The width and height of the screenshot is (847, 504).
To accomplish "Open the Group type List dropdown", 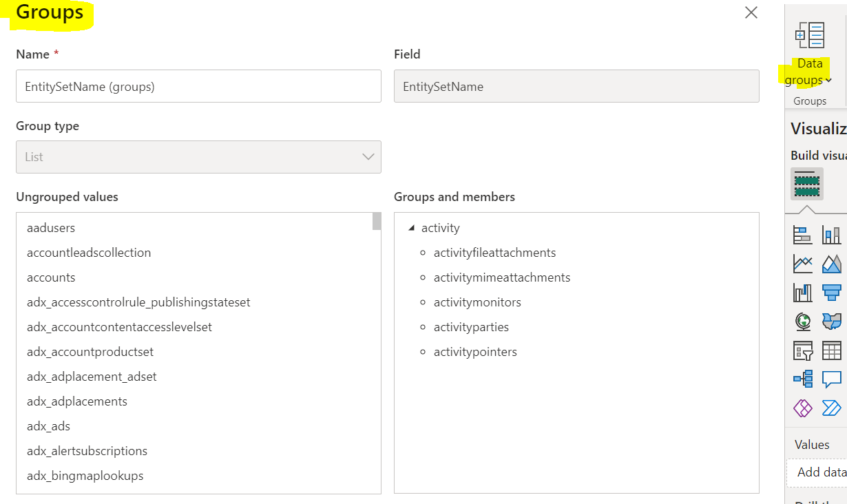I will click(x=198, y=157).
